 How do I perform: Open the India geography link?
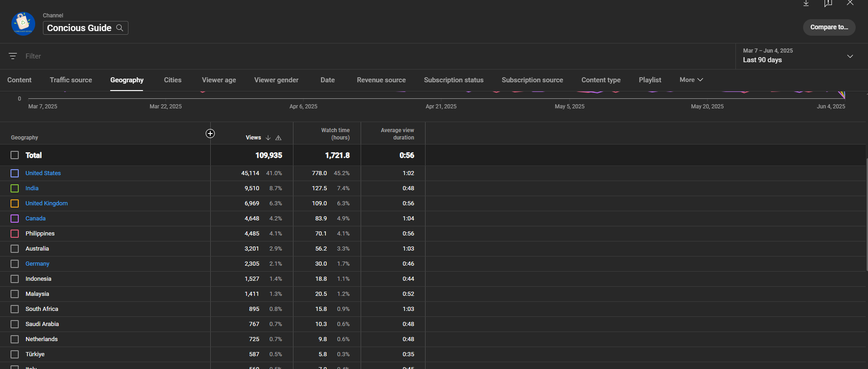[32, 188]
